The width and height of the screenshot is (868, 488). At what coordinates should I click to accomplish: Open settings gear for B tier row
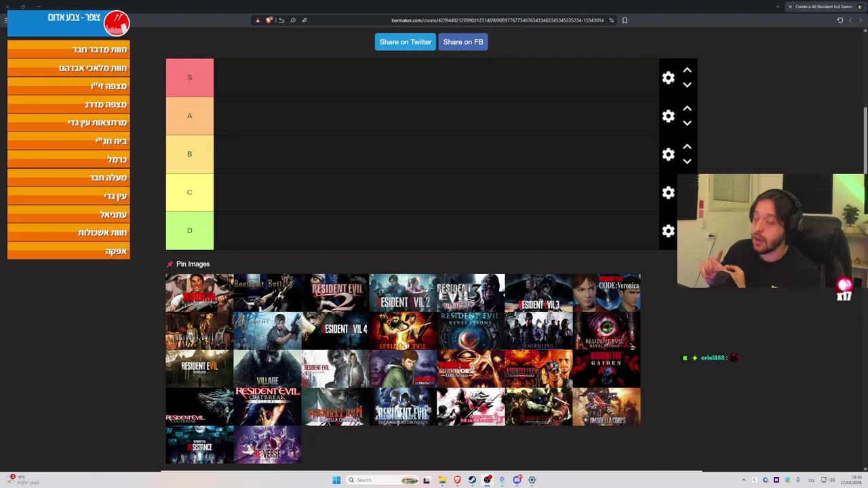pos(668,155)
